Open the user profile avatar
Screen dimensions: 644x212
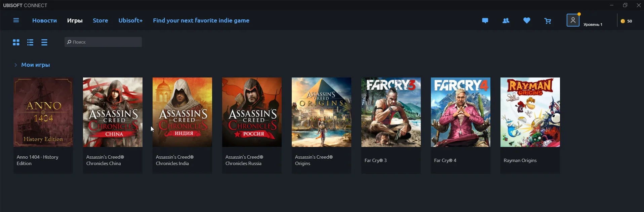(573, 20)
